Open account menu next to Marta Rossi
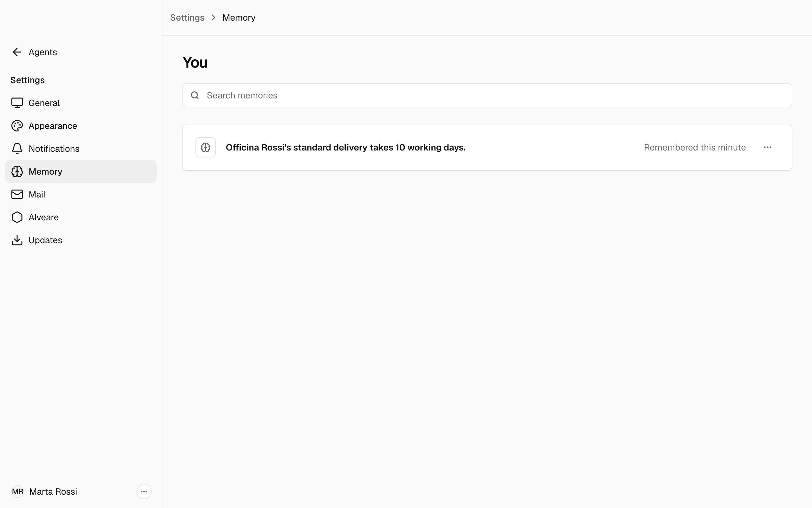This screenshot has width=812, height=508. [x=144, y=491]
